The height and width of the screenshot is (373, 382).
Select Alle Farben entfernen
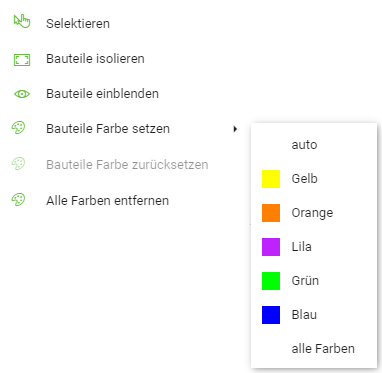[x=107, y=201]
